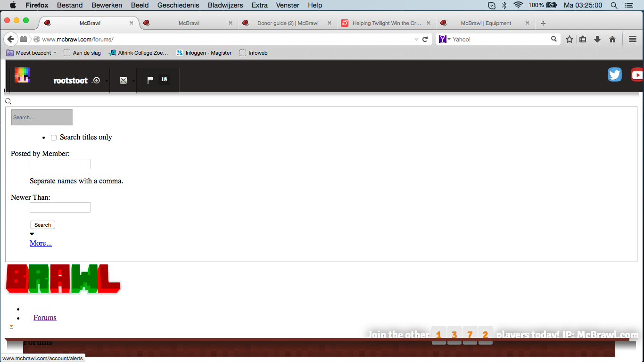
Task: Open the Geschiedenis menu
Action: point(178,5)
